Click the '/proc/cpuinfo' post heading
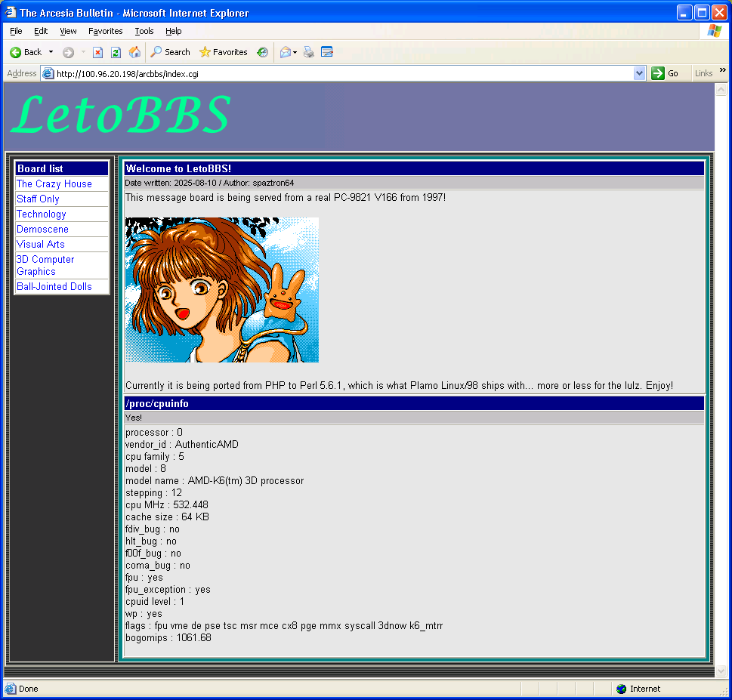 coord(157,403)
